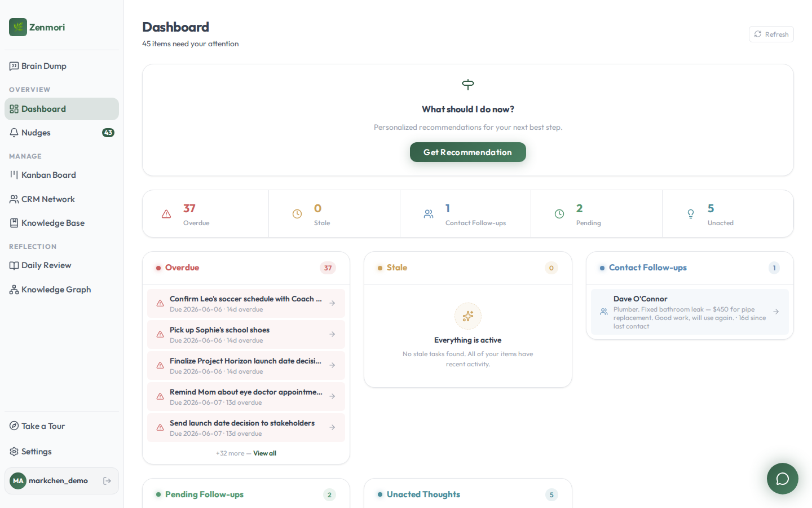Open Brain Dump in the sidebar
812x508 pixels.
click(x=61, y=66)
